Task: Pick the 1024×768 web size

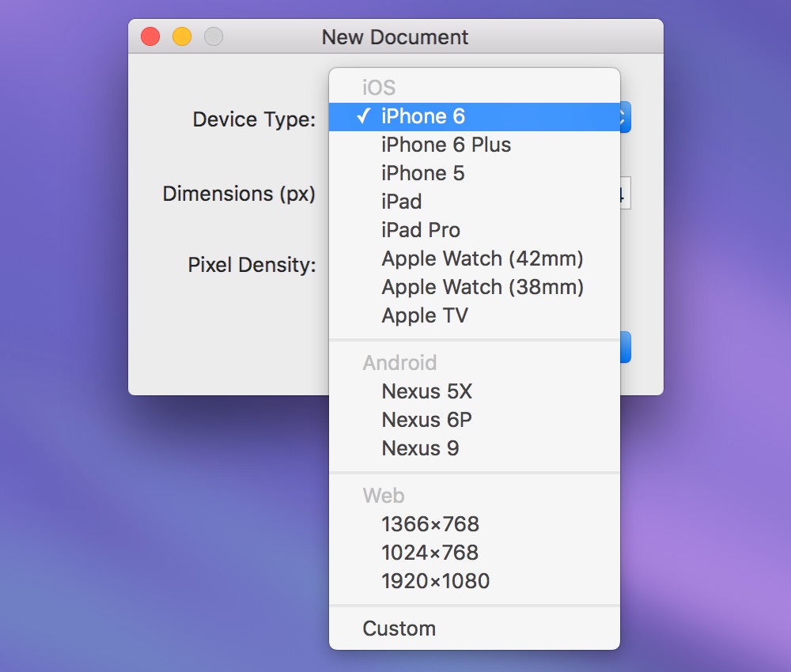Action: click(x=474, y=553)
